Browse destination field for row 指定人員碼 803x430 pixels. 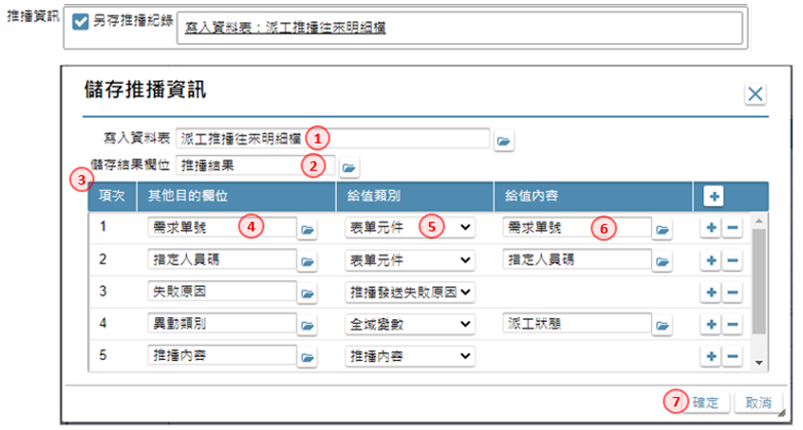[307, 262]
